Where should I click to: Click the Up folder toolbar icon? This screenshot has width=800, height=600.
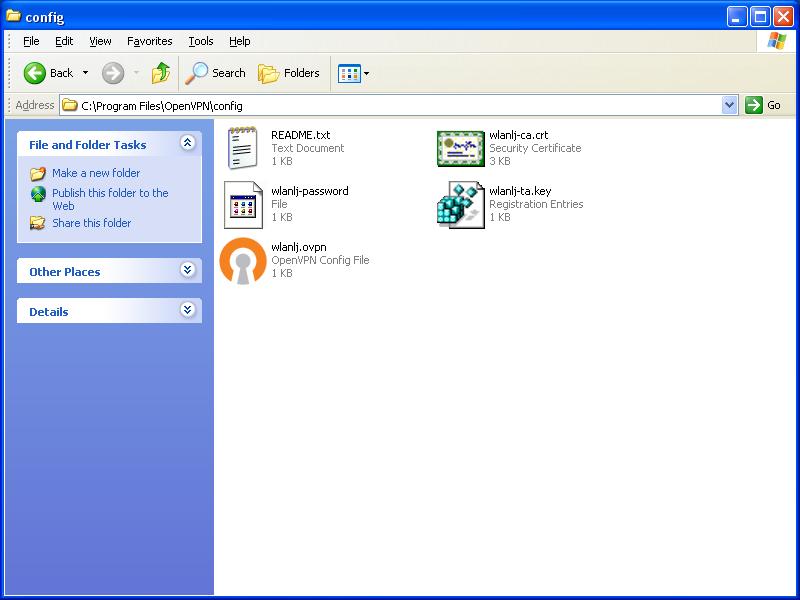[x=161, y=73]
